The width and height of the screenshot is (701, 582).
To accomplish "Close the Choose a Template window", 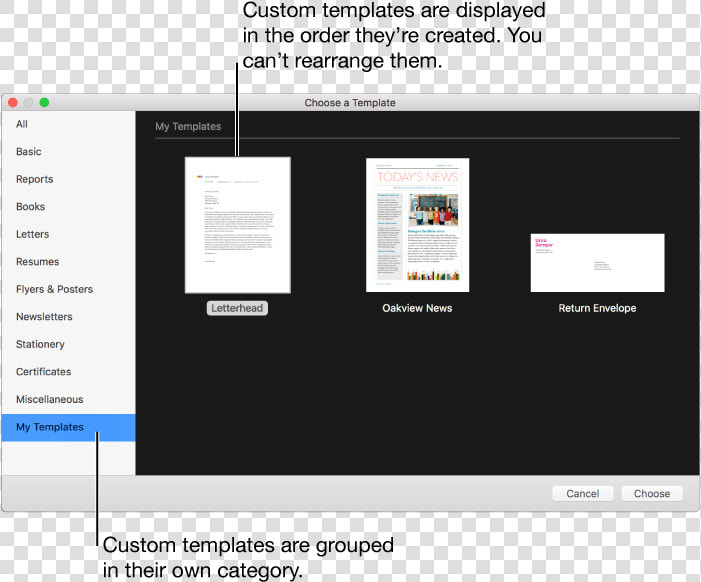I will click(13, 103).
